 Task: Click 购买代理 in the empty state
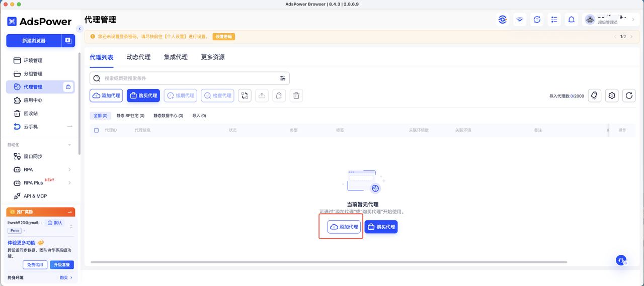[x=381, y=227]
